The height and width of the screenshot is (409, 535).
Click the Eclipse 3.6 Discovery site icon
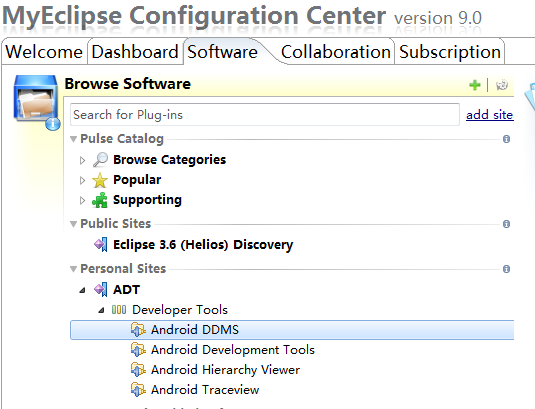101,245
